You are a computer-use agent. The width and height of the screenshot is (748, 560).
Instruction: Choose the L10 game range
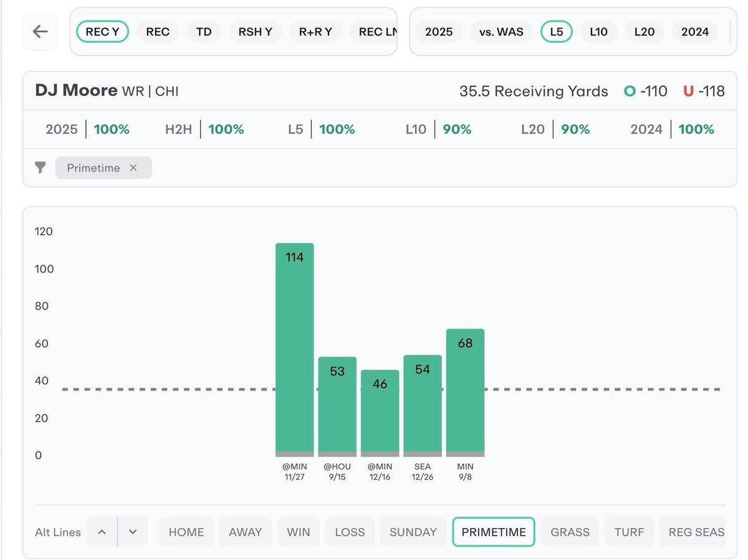pyautogui.click(x=598, y=31)
